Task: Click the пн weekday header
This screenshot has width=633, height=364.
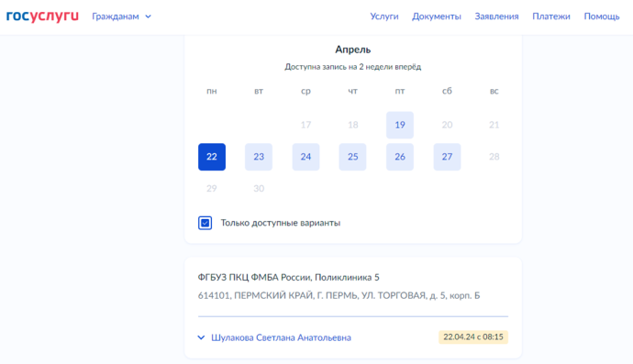Action: 212,91
